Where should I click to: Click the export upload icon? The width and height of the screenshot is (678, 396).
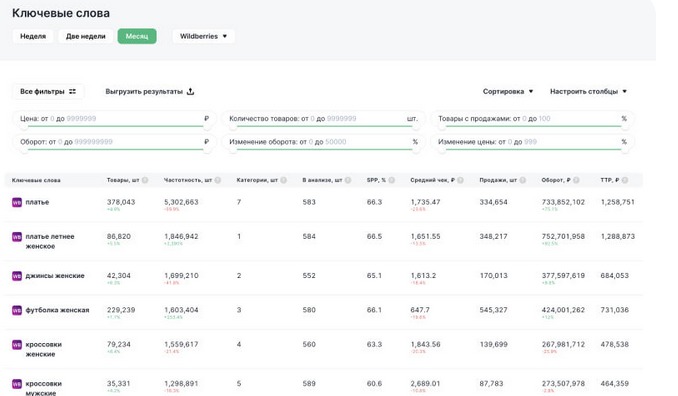click(190, 92)
